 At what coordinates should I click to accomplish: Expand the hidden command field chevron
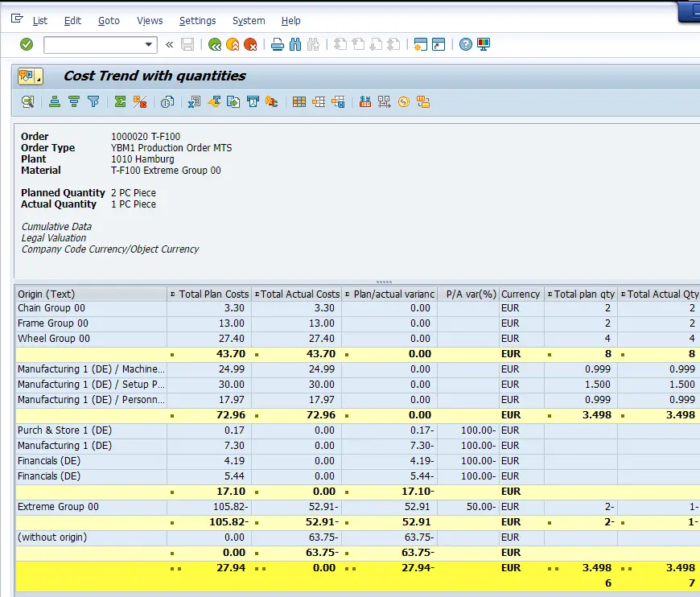click(x=170, y=44)
